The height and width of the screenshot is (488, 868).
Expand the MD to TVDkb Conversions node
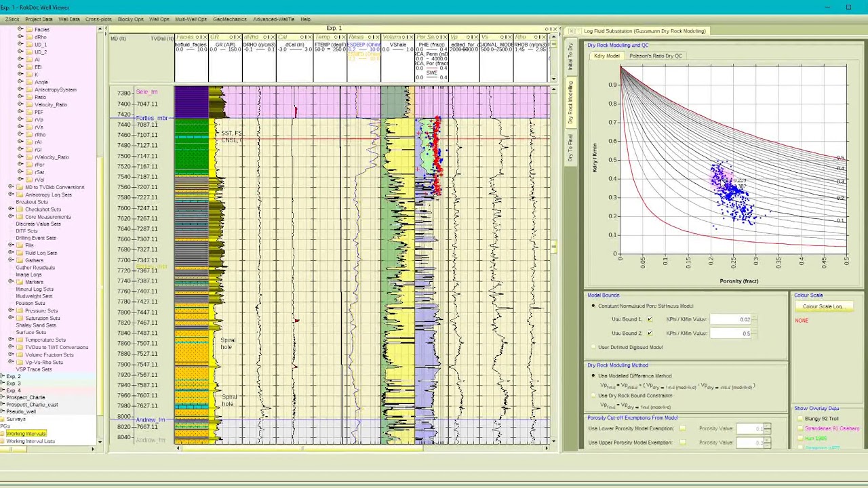coord(11,187)
